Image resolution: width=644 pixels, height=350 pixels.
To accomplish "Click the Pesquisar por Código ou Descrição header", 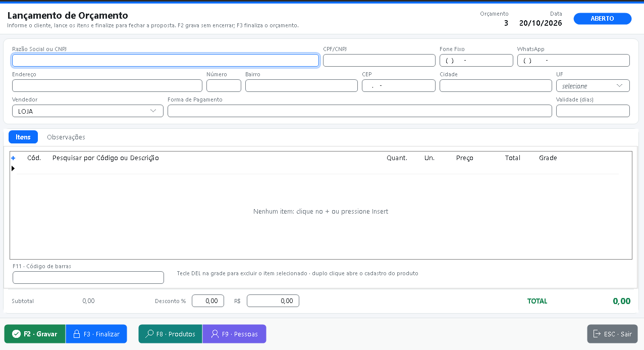I will (x=105, y=158).
